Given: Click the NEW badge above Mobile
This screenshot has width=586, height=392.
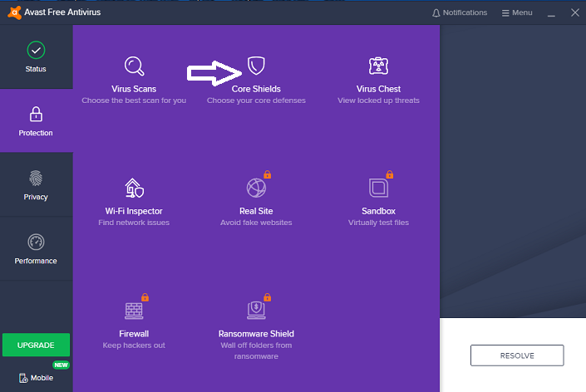Looking at the screenshot, I should pyautogui.click(x=61, y=365).
